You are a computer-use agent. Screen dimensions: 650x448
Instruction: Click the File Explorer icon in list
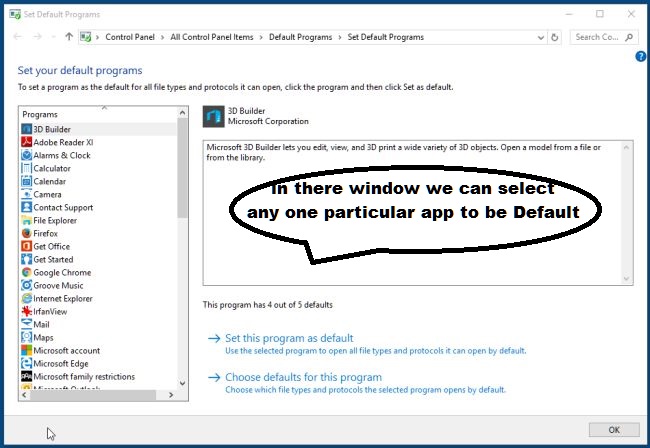[27, 220]
